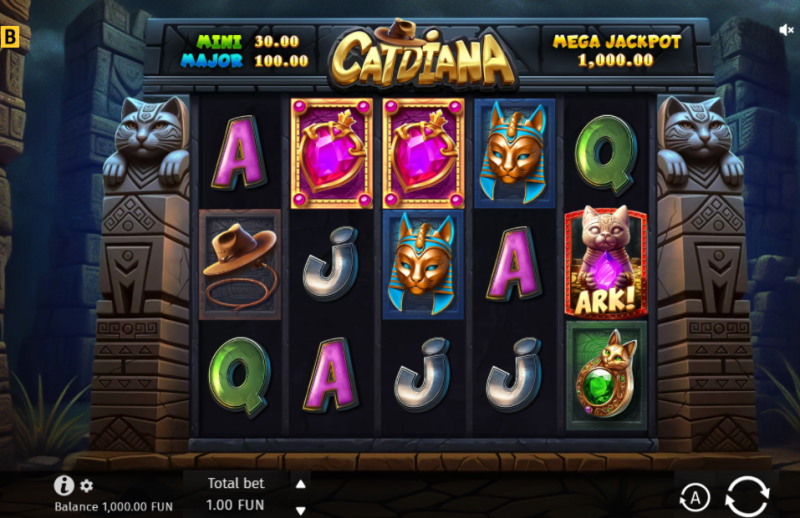Increase total bet with the up arrow

click(x=301, y=484)
